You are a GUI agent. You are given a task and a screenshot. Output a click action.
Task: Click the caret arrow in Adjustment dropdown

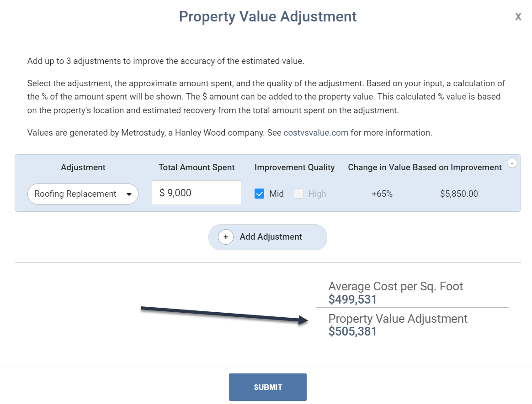pos(129,194)
